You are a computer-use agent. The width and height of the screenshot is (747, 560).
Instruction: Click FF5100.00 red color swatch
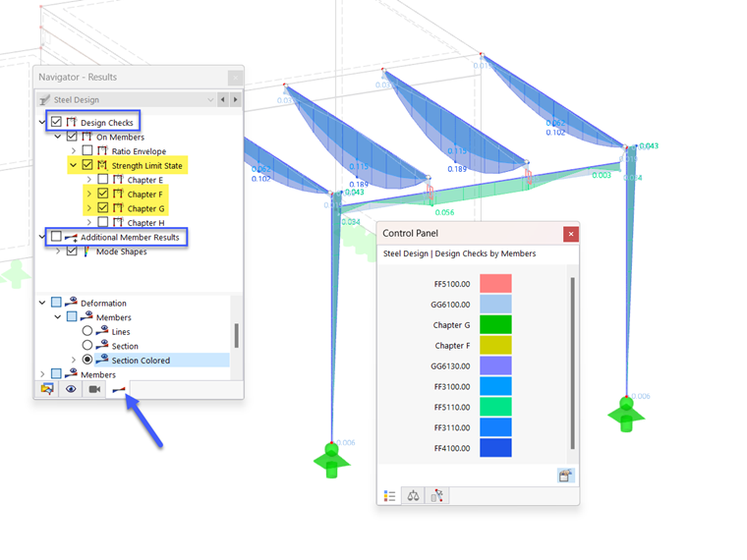[495, 283]
